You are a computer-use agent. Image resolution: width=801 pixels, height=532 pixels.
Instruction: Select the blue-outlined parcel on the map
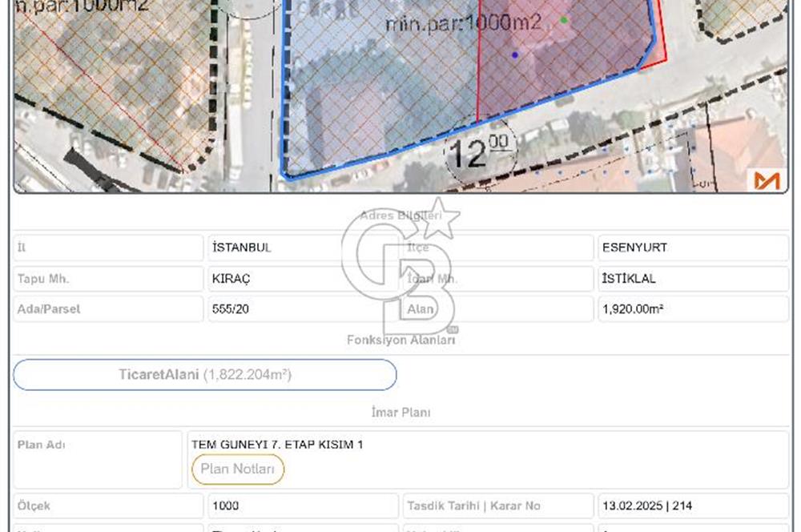pyautogui.click(x=376, y=104)
